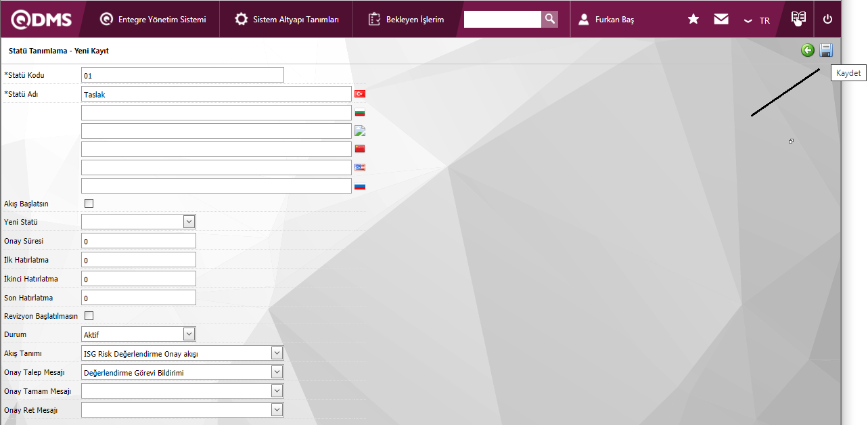Click the English language name field
The width and height of the screenshot is (868, 425).
216,167
